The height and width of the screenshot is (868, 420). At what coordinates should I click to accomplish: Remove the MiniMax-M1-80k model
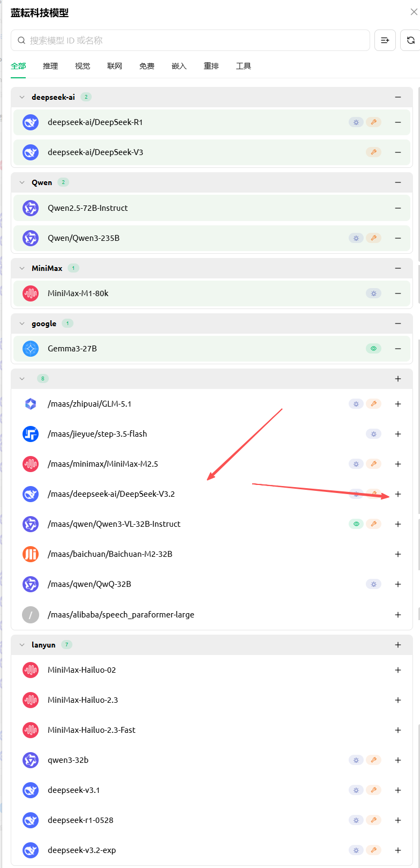pyautogui.click(x=398, y=293)
